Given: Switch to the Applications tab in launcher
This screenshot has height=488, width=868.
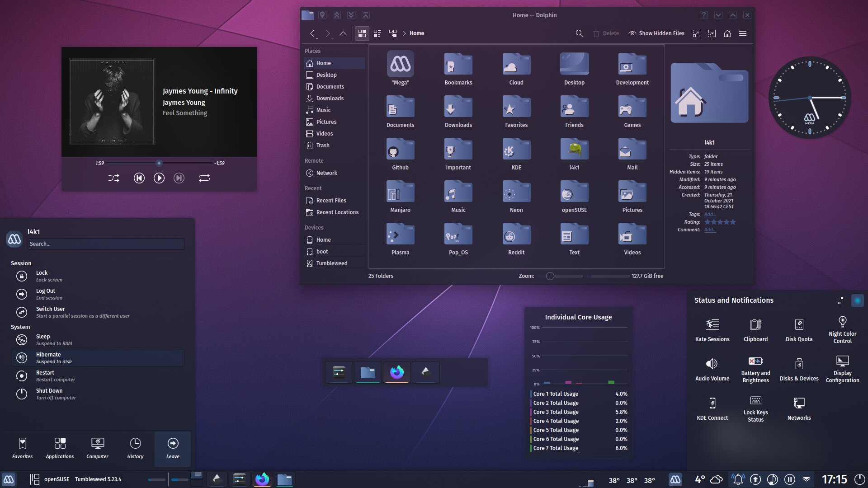Looking at the screenshot, I should pos(60,448).
